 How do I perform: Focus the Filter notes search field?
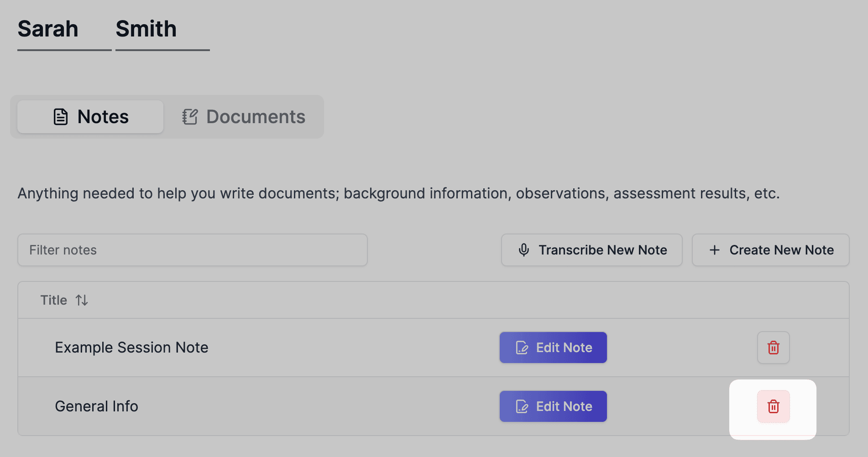click(192, 250)
